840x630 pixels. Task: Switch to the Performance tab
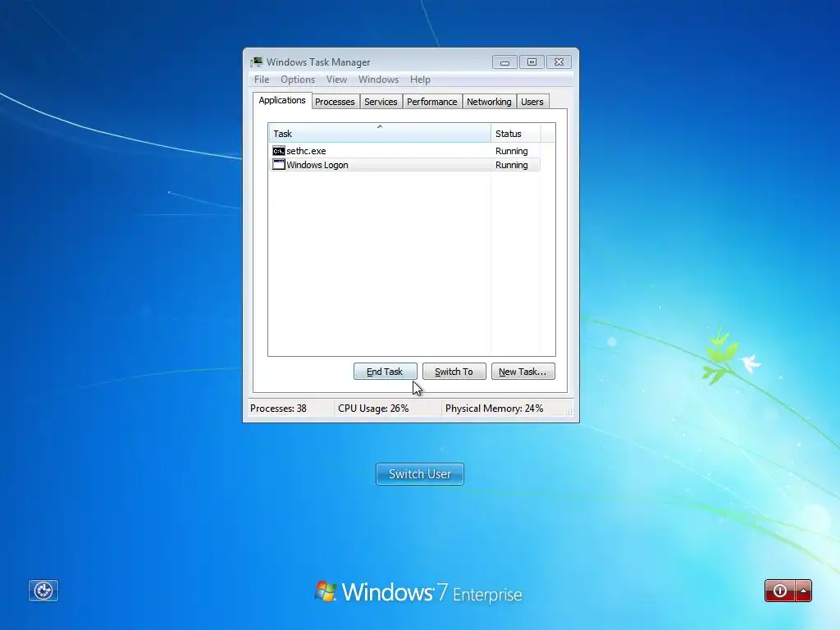click(431, 102)
